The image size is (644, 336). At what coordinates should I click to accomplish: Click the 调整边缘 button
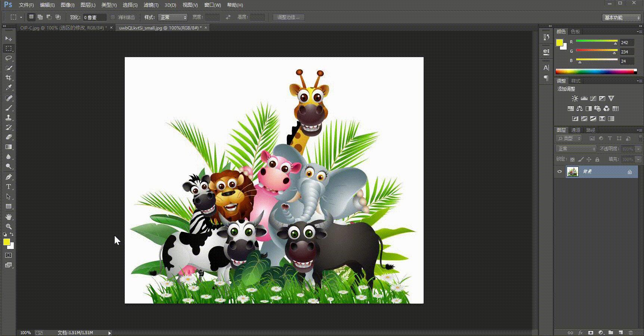tap(288, 17)
